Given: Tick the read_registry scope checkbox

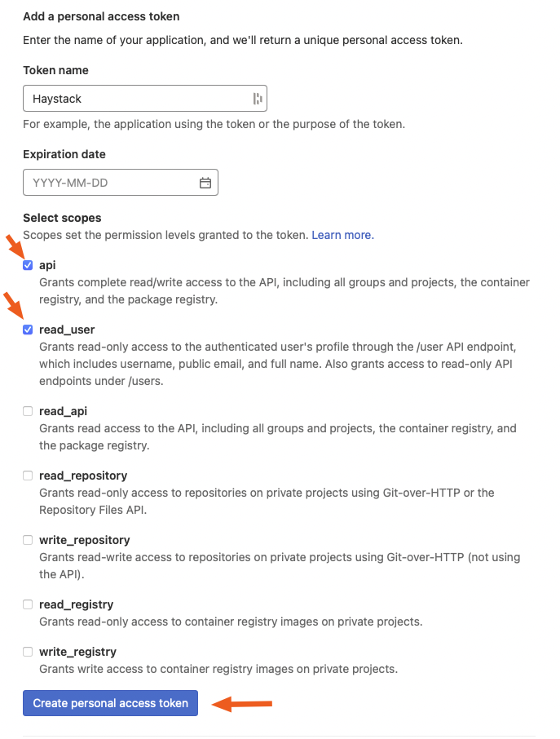Looking at the screenshot, I should pos(28,604).
